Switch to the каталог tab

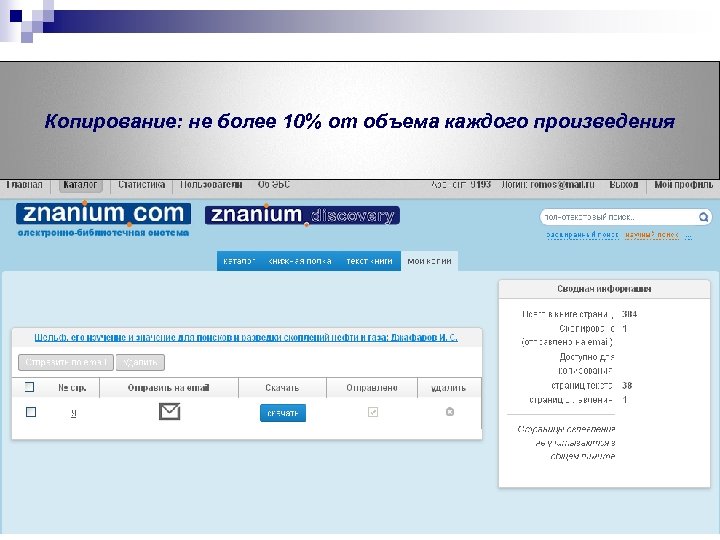(x=239, y=261)
